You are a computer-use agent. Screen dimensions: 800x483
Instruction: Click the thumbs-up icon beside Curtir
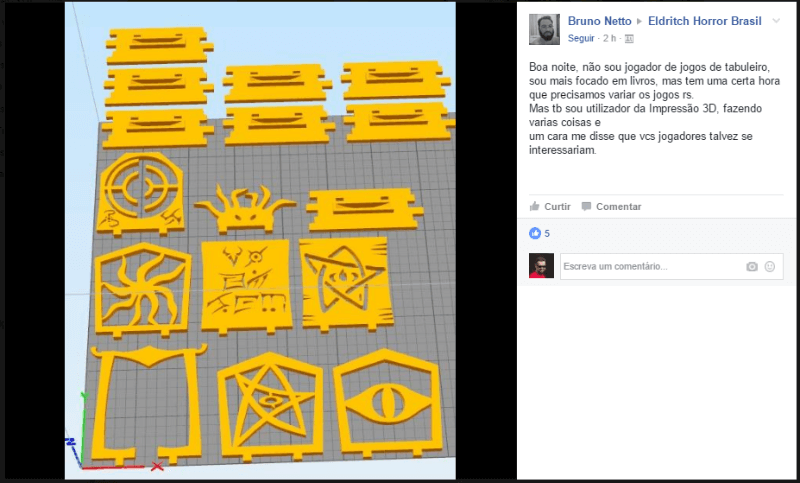[534, 206]
